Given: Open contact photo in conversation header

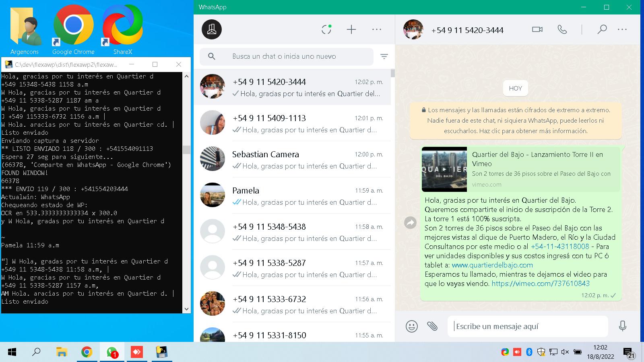Looking at the screenshot, I should point(413,29).
